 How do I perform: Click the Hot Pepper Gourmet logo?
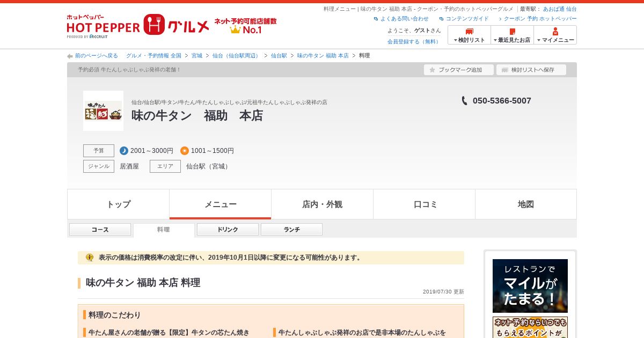[138, 26]
